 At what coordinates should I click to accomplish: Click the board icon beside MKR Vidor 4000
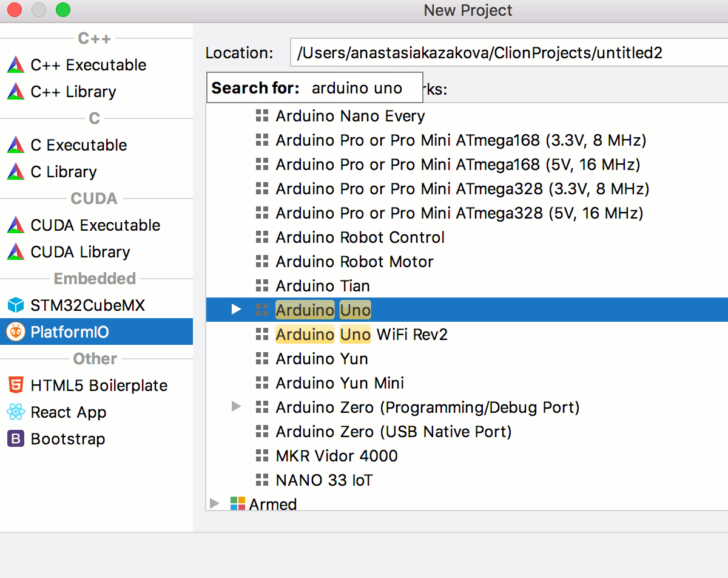click(262, 456)
